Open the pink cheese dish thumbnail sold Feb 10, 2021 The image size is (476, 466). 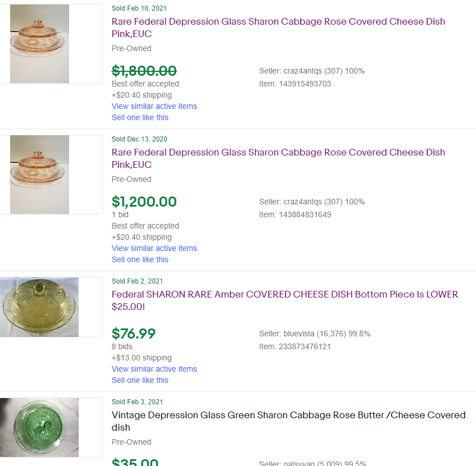pos(39,44)
